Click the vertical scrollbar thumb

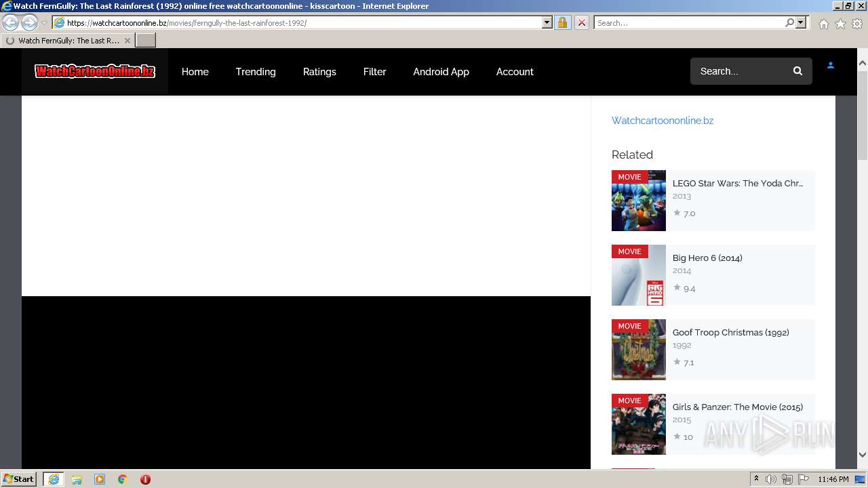click(x=863, y=115)
